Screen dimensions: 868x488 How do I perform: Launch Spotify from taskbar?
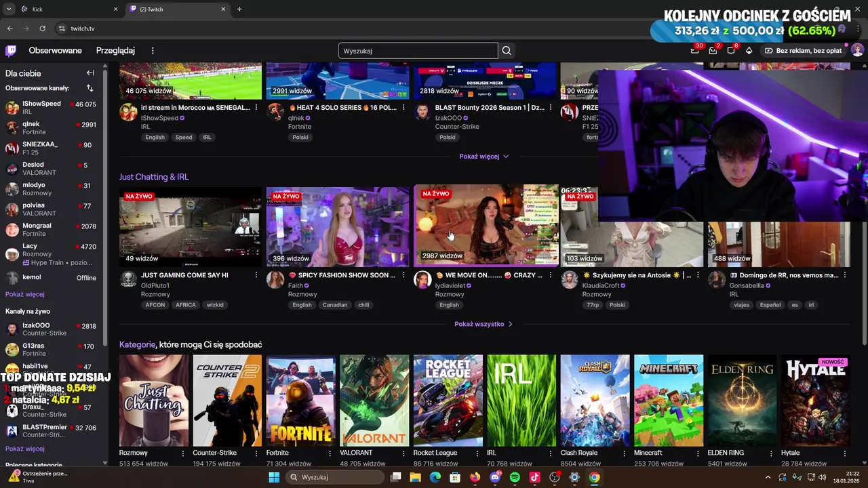coord(515,477)
